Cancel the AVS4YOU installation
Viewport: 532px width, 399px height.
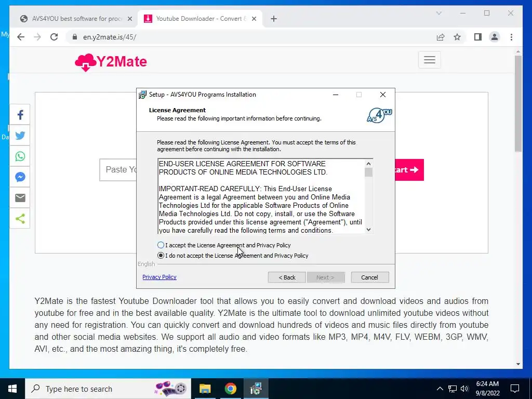click(369, 277)
